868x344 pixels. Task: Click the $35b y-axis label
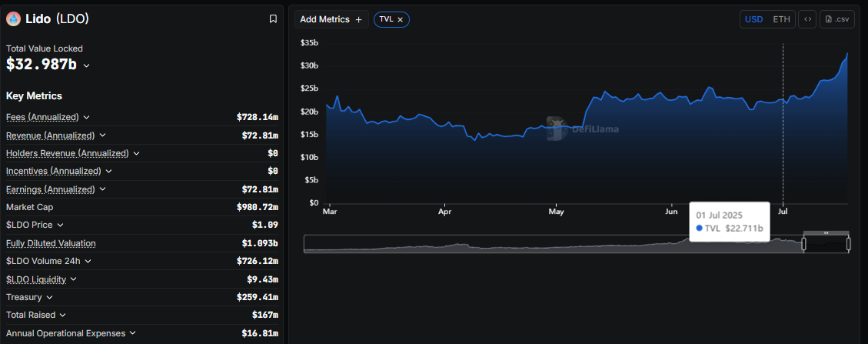[309, 42]
